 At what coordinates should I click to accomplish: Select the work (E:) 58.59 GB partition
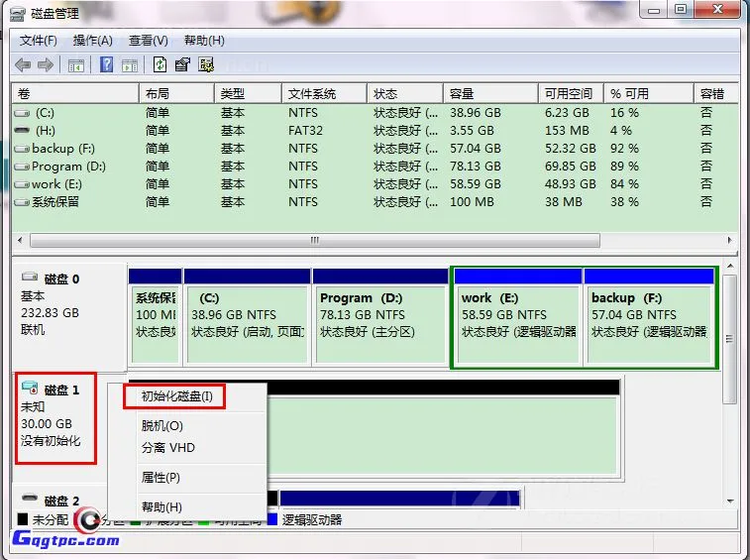pyautogui.click(x=517, y=316)
